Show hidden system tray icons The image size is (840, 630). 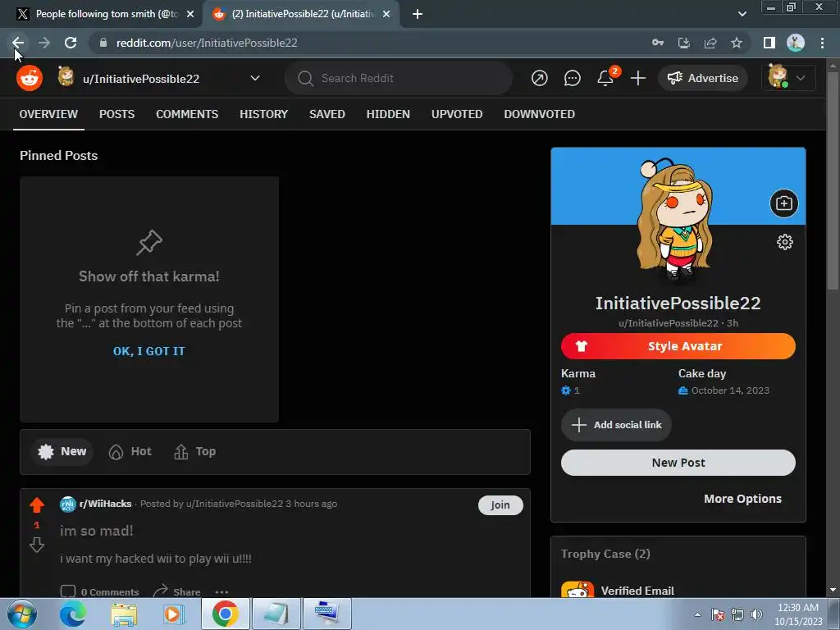[697, 614]
